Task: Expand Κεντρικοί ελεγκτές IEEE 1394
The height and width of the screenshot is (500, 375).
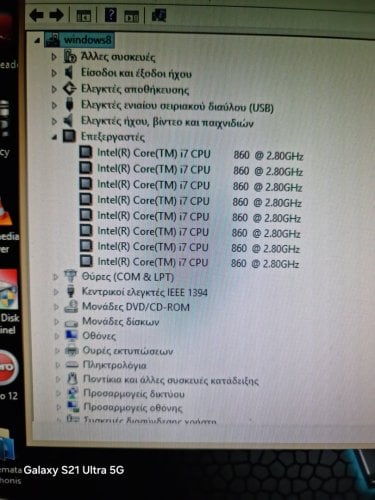Action: tap(56, 292)
